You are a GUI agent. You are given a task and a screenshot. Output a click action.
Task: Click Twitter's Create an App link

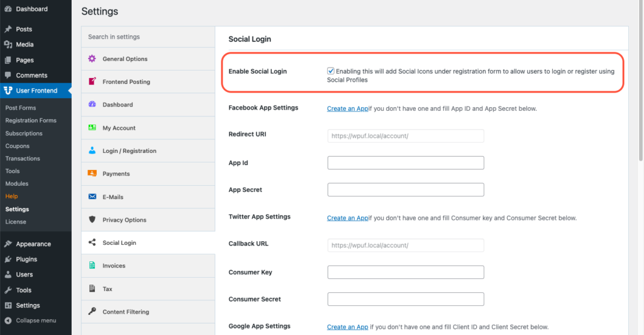pos(347,218)
